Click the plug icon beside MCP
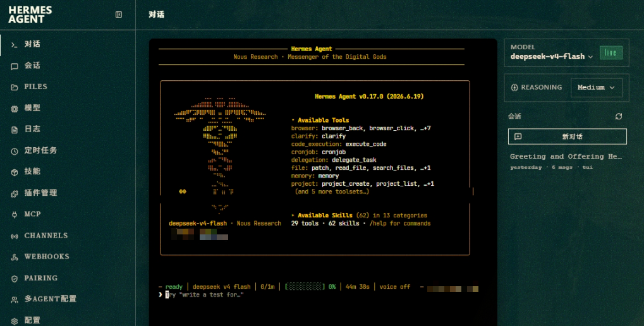644x326 pixels. tap(15, 214)
